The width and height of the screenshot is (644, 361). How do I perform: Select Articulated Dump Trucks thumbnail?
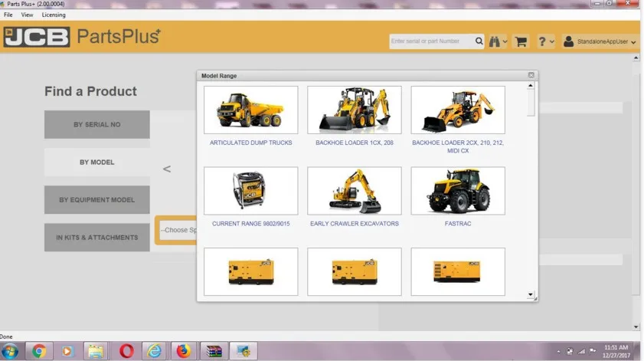pos(250,110)
